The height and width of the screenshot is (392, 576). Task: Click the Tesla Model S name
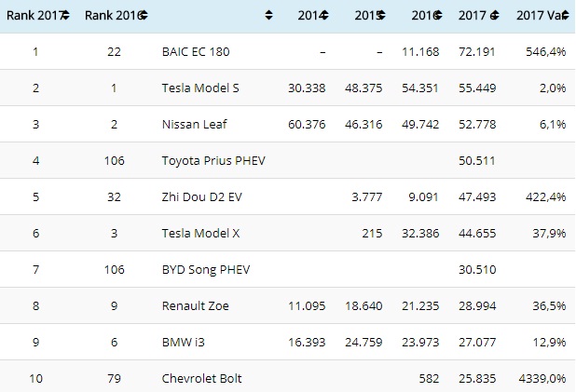[x=200, y=88]
